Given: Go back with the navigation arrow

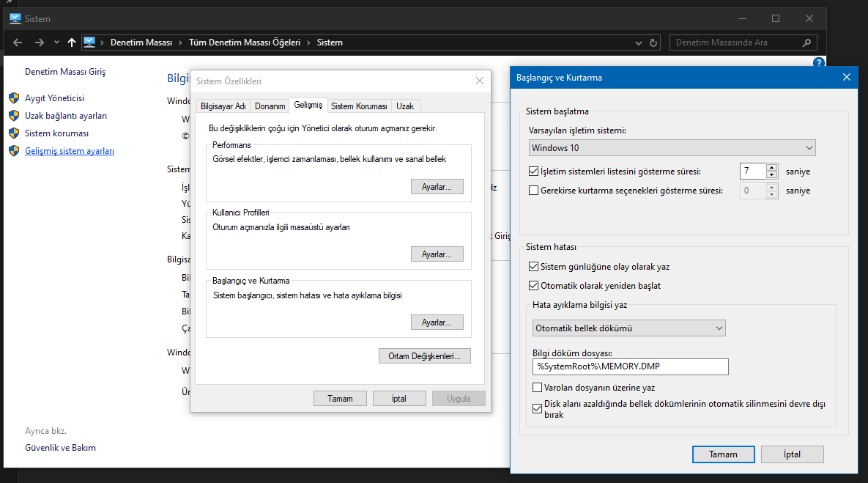Looking at the screenshot, I should (18, 43).
